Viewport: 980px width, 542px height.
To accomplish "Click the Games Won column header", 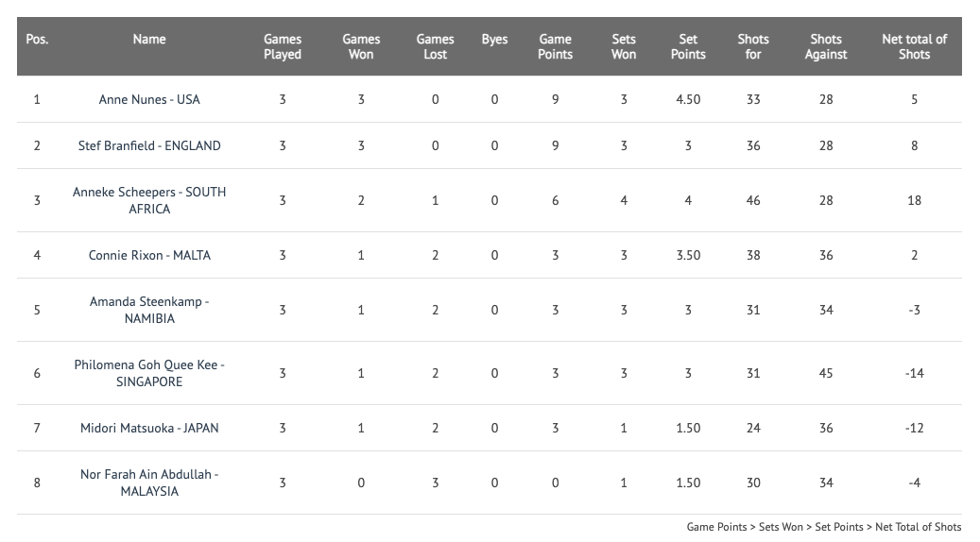I will pyautogui.click(x=361, y=47).
